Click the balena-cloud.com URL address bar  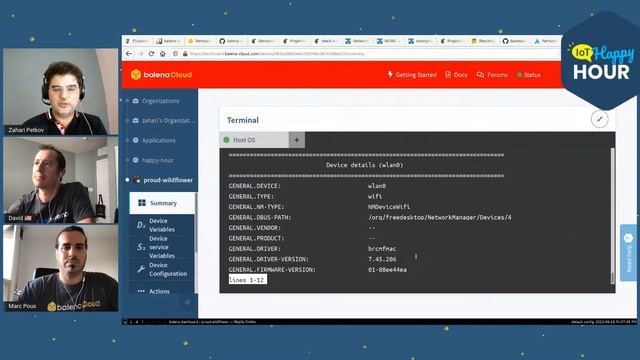coord(277,53)
